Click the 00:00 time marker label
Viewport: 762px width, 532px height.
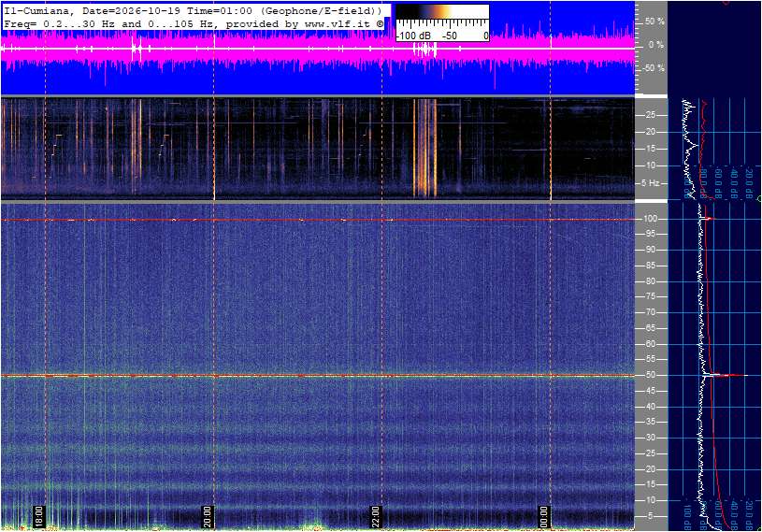[x=544, y=516]
